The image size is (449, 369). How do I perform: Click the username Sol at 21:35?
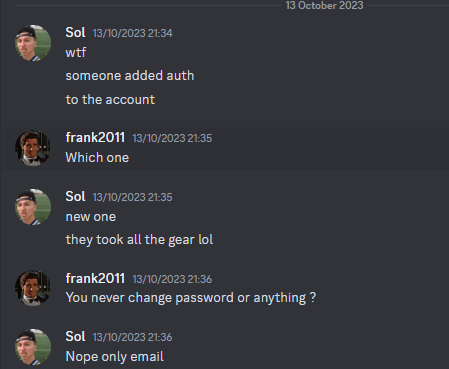click(x=75, y=196)
